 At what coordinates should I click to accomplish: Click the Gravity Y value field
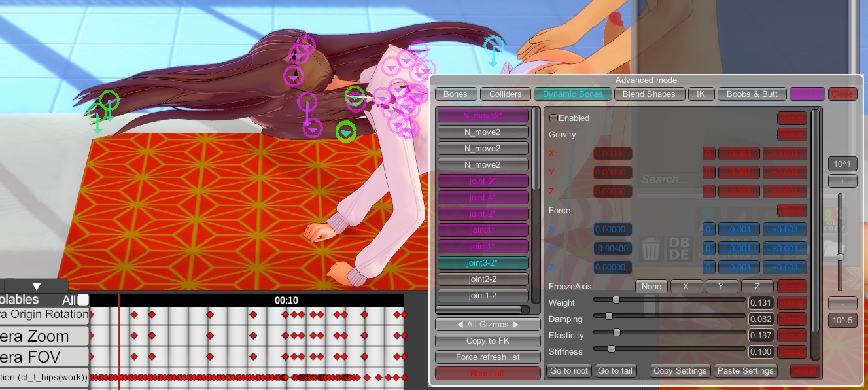[613, 173]
